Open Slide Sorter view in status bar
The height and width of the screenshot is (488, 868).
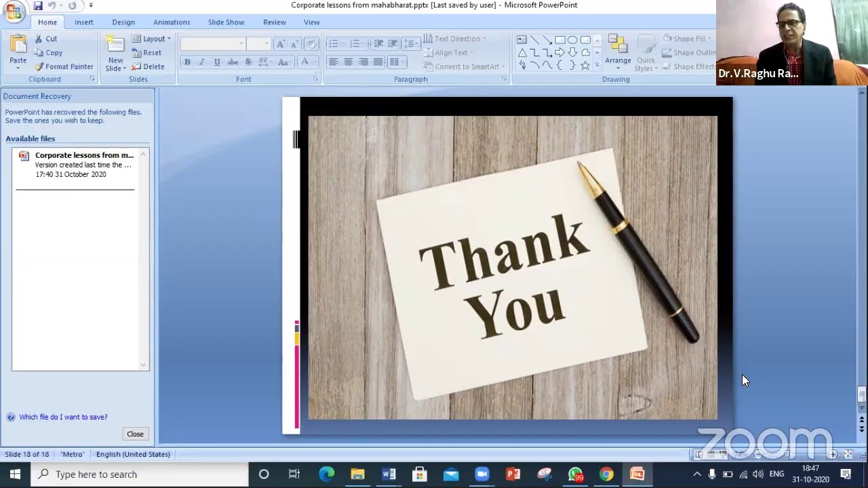pos(711,455)
